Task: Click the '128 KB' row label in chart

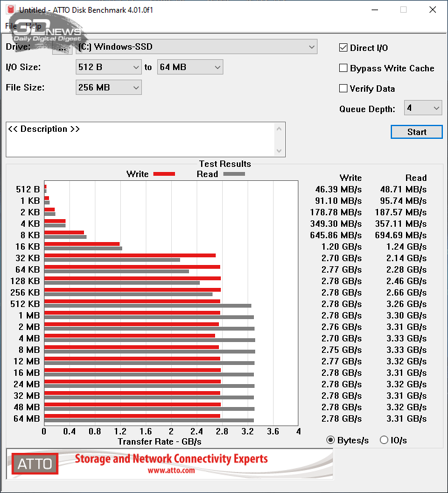Action: (25, 281)
